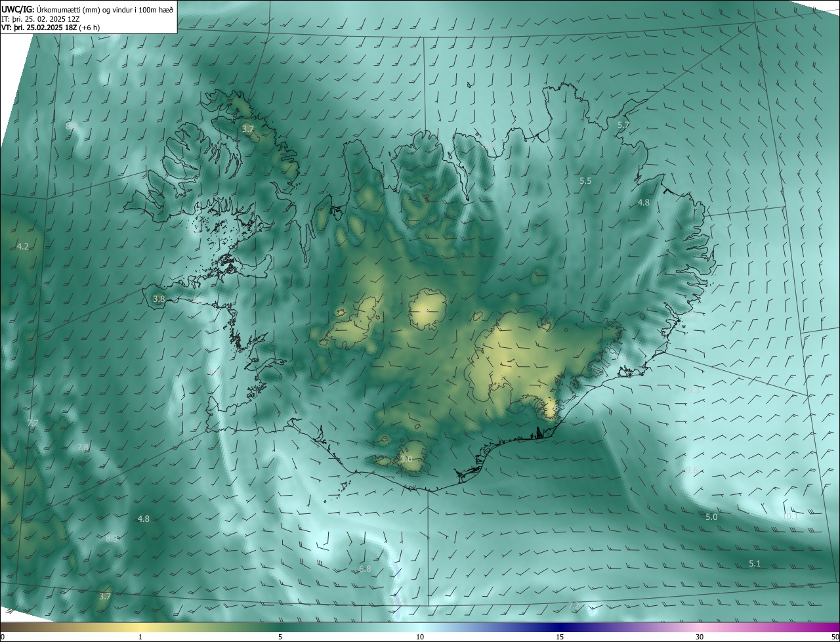Image resolution: width=840 pixels, height=642 pixels.
Task: Click the 3.8 value on Snæfellsnes peninsula
Action: (159, 299)
